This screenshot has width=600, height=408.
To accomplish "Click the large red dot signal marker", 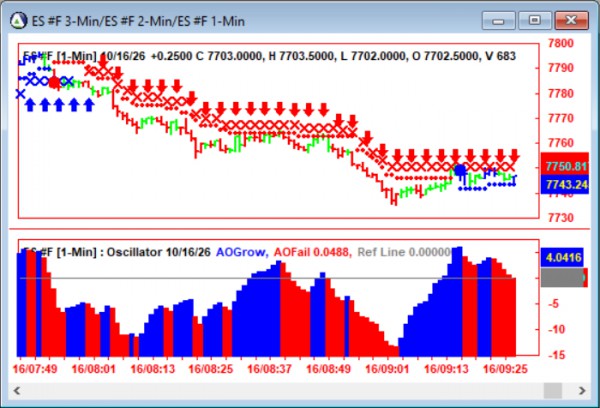I will [x=54, y=82].
